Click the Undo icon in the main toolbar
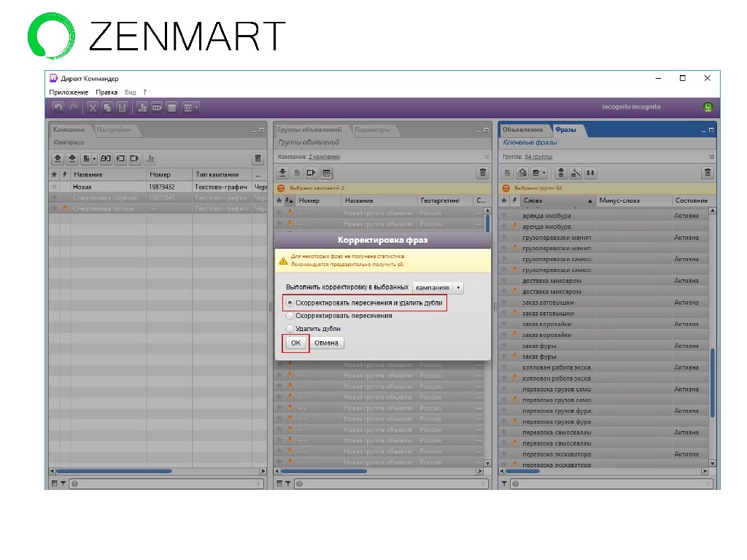Image resolution: width=747 pixels, height=560 pixels. pos(58,108)
